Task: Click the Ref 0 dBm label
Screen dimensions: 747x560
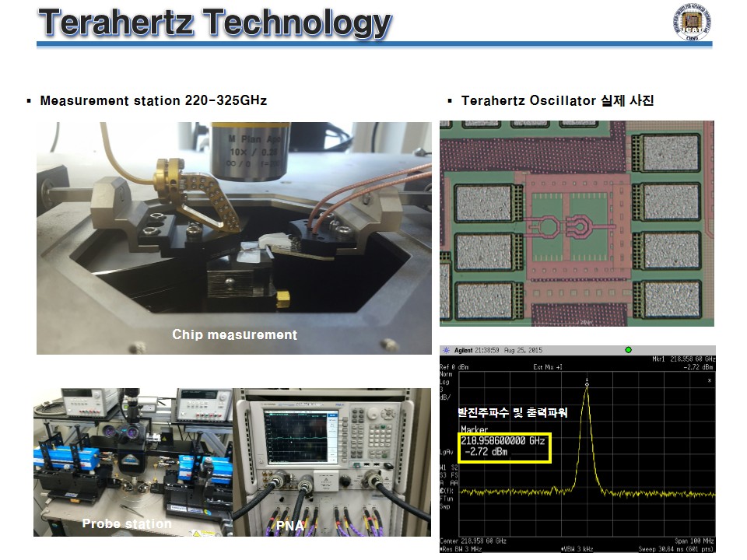Action: click(454, 367)
